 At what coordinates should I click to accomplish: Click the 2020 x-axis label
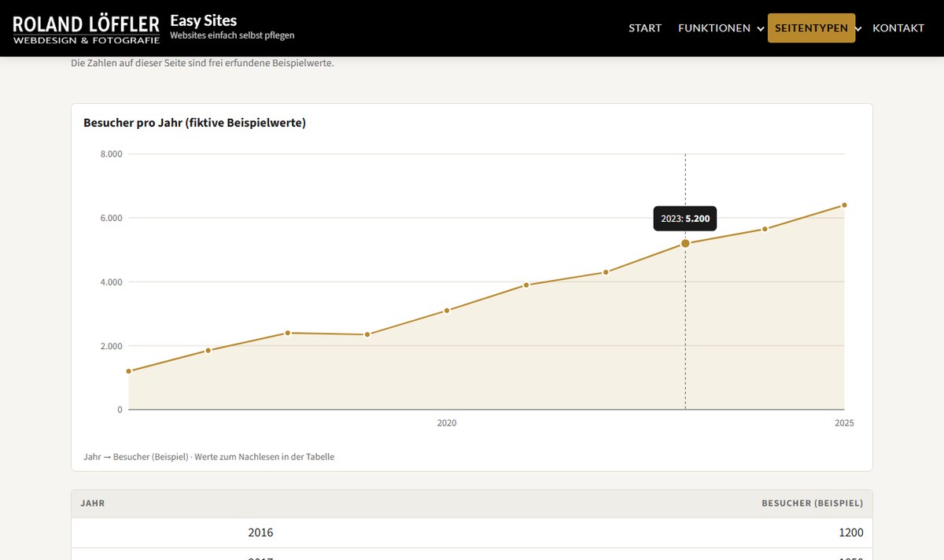pyautogui.click(x=447, y=423)
